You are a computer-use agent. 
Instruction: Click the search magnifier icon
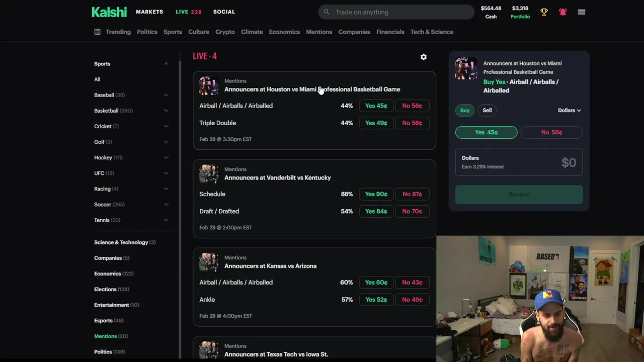(327, 12)
